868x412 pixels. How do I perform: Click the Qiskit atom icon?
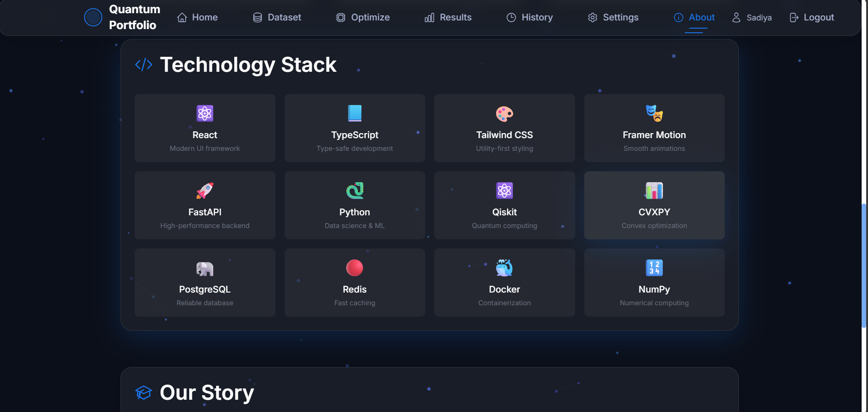pos(505,191)
